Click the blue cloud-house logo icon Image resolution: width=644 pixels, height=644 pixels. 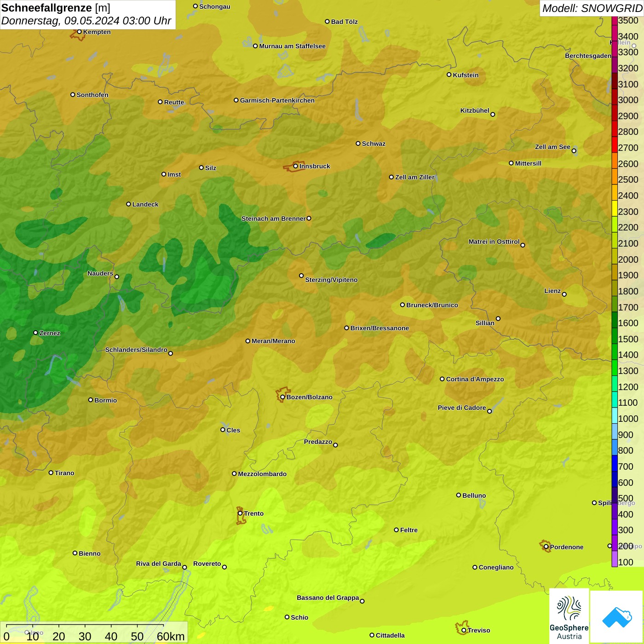[x=617, y=618]
